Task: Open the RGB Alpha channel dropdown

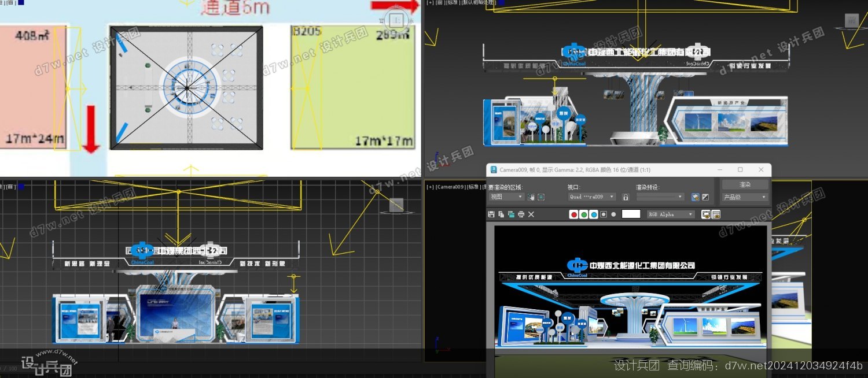Action: 670,214
